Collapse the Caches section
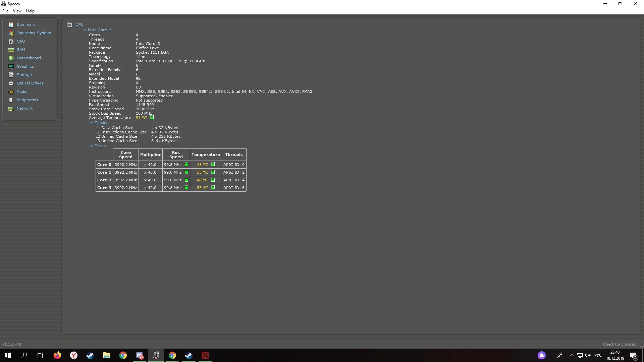This screenshot has height=362, width=644. [92, 123]
